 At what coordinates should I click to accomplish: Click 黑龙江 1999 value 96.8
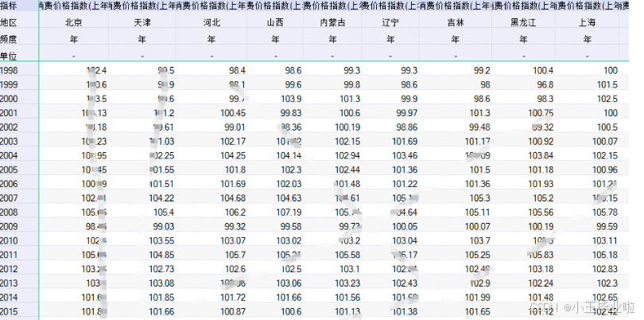pos(545,84)
